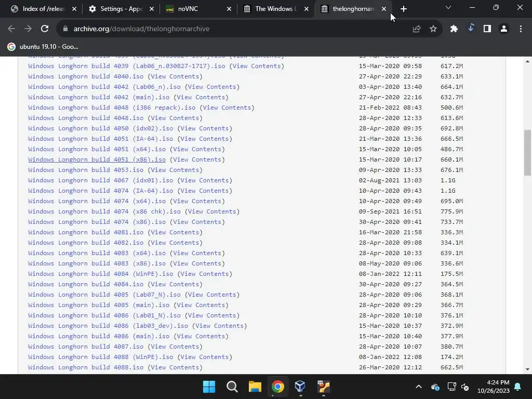
Task: Close the Settings - Apps tab
Action: [x=152, y=9]
